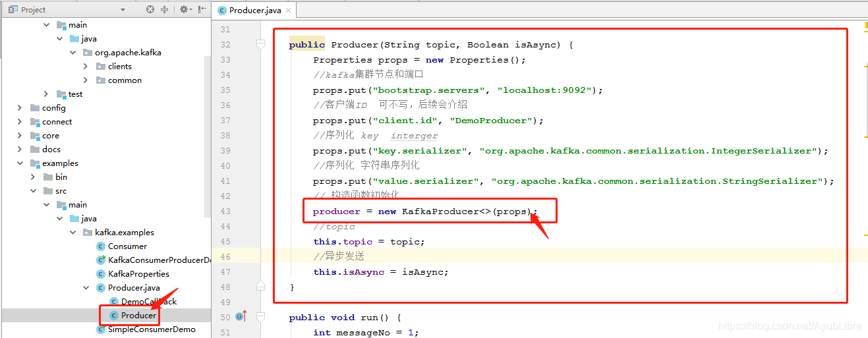Click the docs folder icon

coord(34,150)
